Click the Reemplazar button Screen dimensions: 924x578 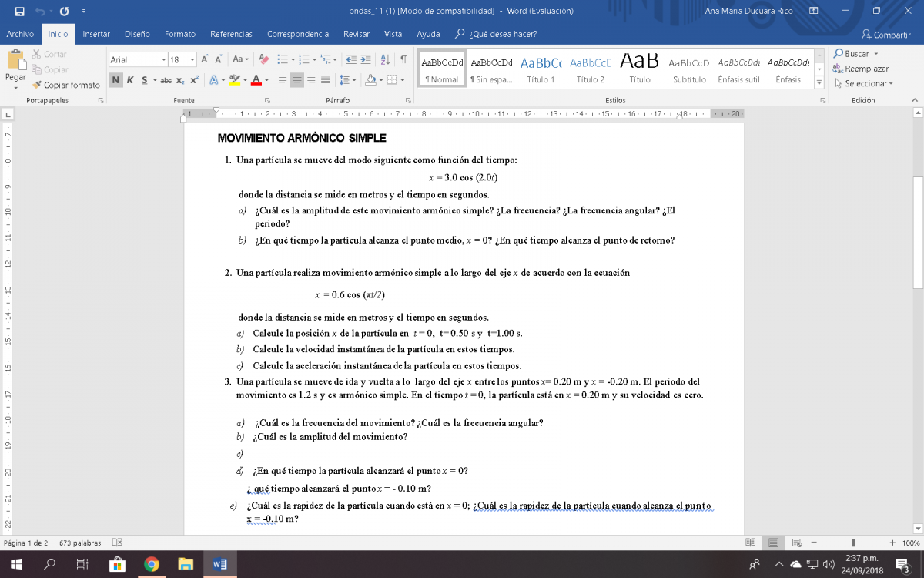point(860,69)
